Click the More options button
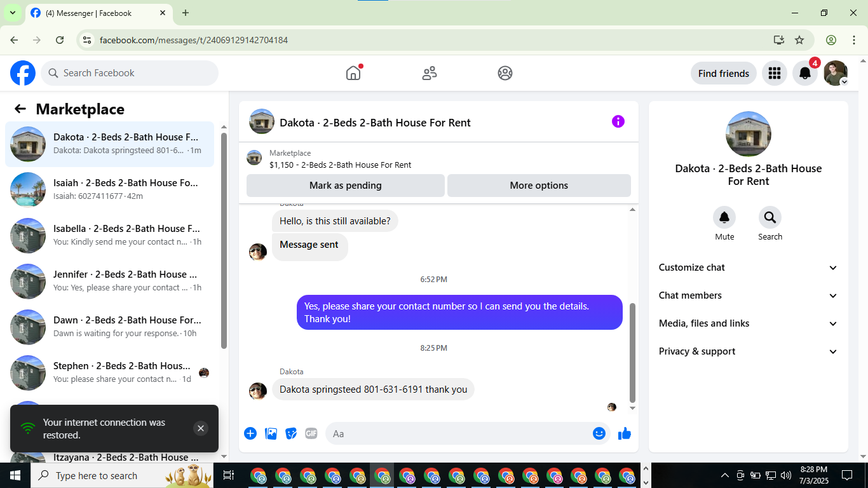This screenshot has width=868, height=488. (x=539, y=186)
